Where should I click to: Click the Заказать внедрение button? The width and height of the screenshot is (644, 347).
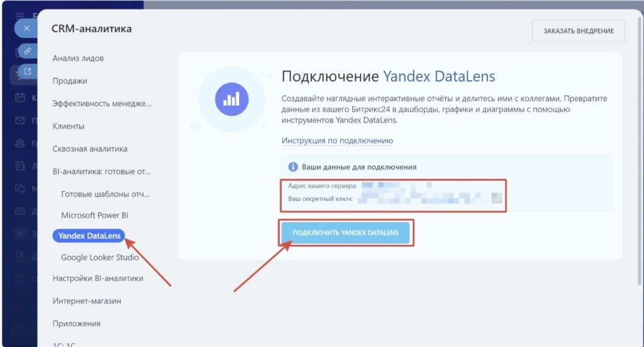tap(578, 31)
